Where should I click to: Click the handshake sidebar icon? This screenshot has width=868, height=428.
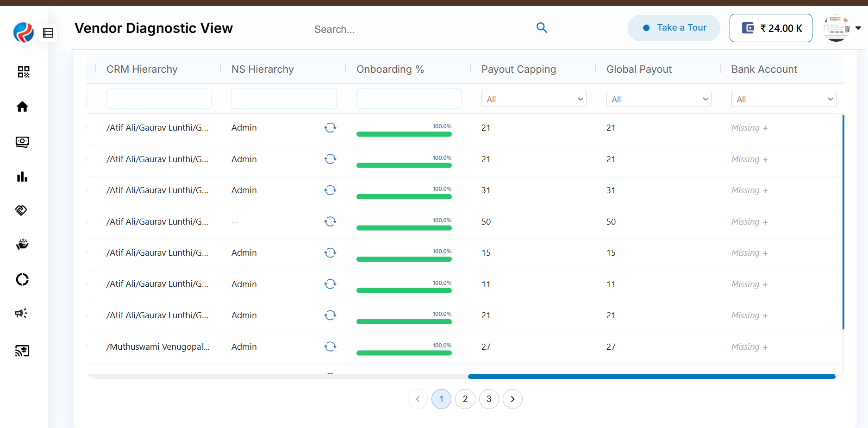click(x=21, y=210)
